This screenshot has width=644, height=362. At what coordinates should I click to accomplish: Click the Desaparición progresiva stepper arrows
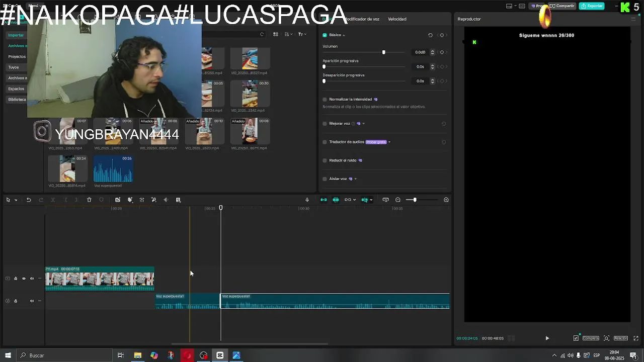tap(432, 81)
